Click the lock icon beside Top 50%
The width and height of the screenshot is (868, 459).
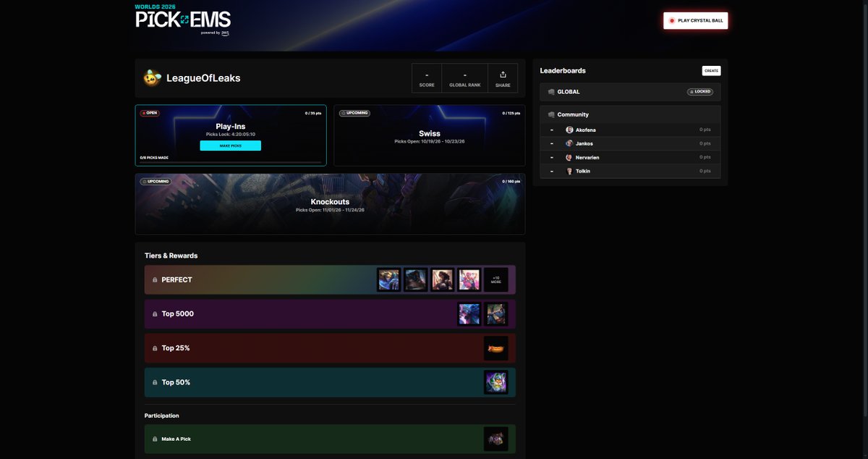pyautogui.click(x=155, y=382)
